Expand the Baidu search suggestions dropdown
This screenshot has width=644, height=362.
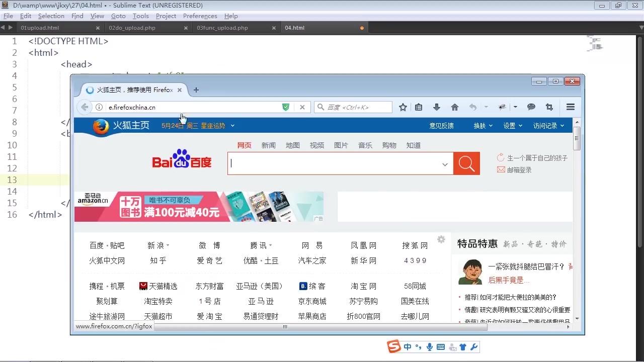[x=445, y=164]
